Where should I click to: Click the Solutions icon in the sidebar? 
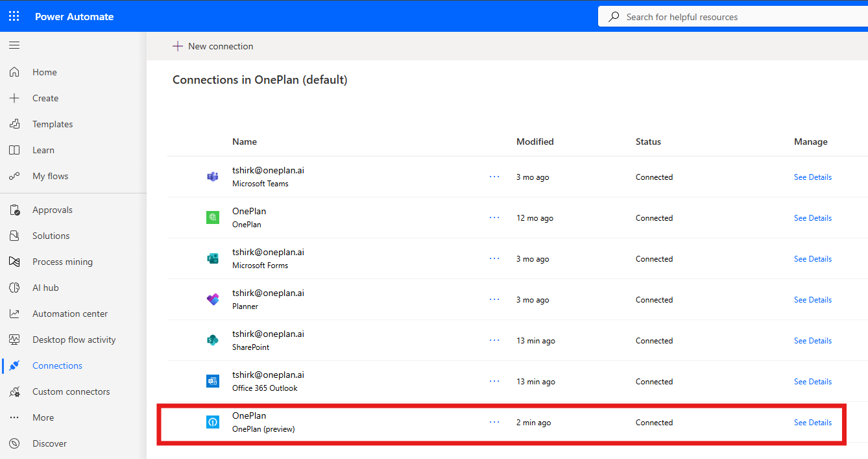[14, 236]
